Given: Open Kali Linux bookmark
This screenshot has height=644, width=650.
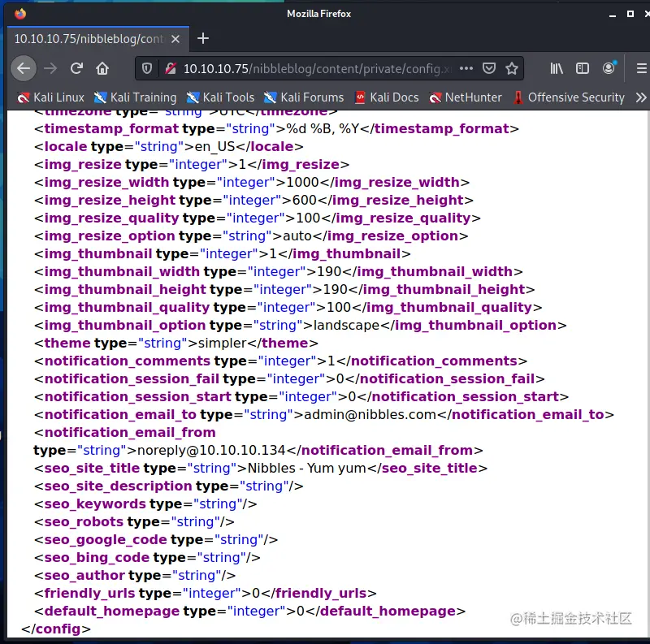Looking at the screenshot, I should pos(50,97).
